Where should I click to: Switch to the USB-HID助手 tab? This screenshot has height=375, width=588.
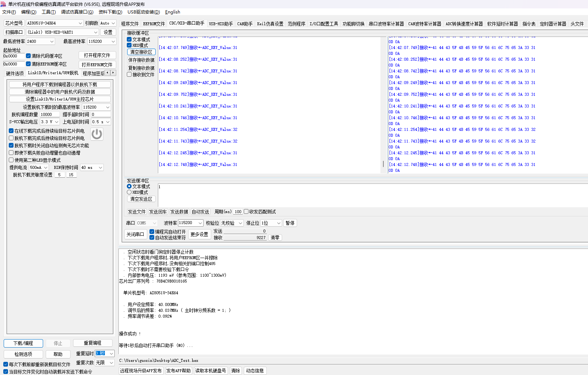[x=221, y=24]
